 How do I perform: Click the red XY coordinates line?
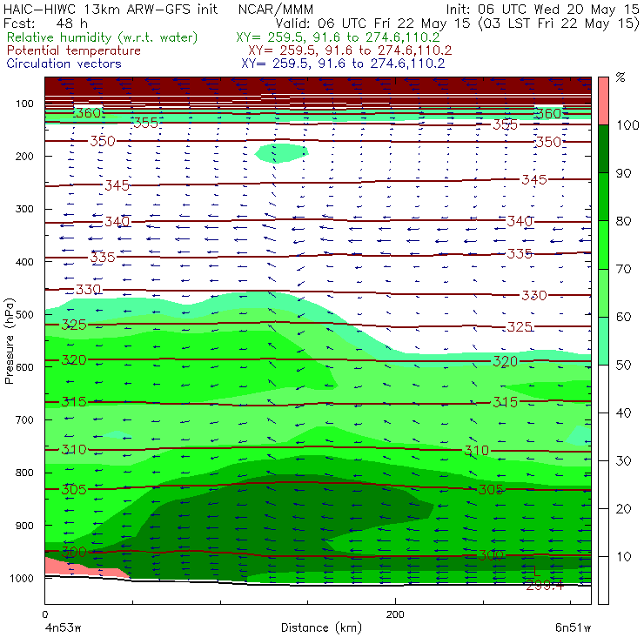click(x=350, y=50)
